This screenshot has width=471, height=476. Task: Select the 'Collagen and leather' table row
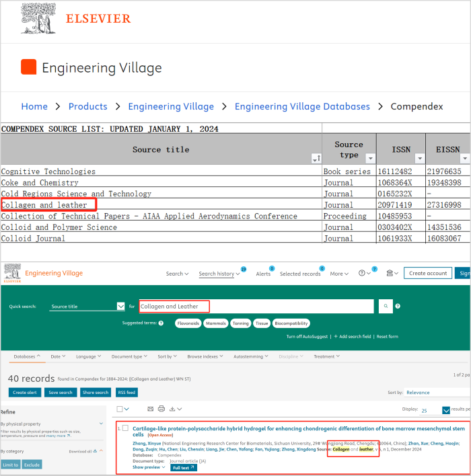tap(235, 205)
